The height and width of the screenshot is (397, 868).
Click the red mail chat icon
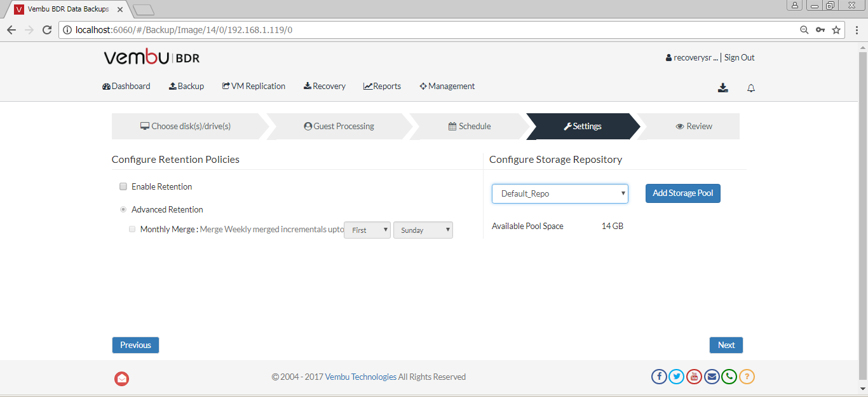pyautogui.click(x=122, y=379)
